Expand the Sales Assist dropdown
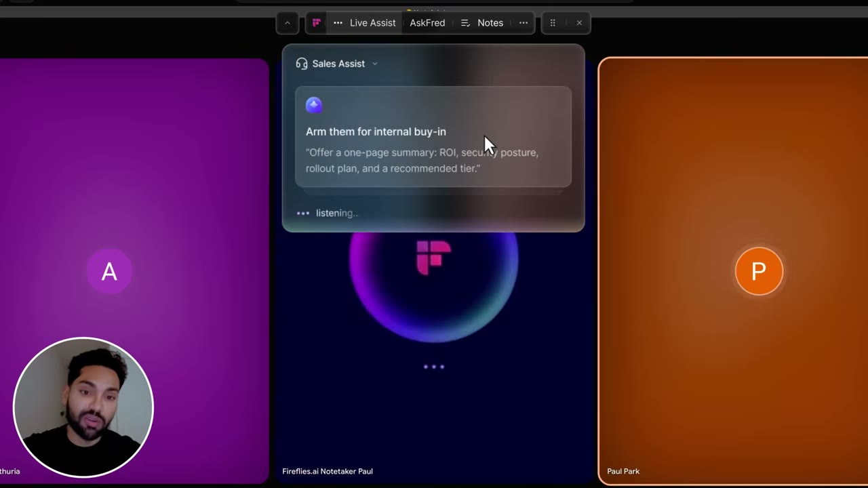The height and width of the screenshot is (488, 868). [374, 64]
